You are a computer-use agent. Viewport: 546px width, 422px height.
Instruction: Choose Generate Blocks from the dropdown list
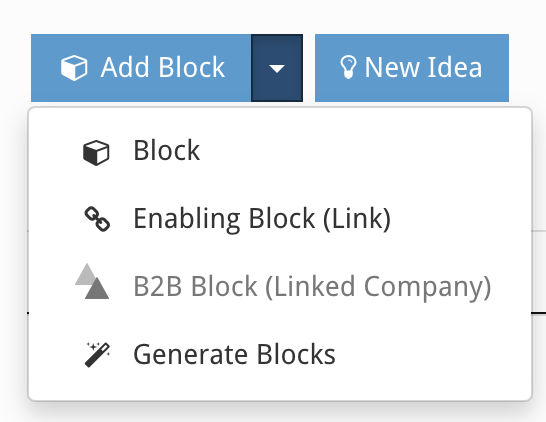[280, 354]
